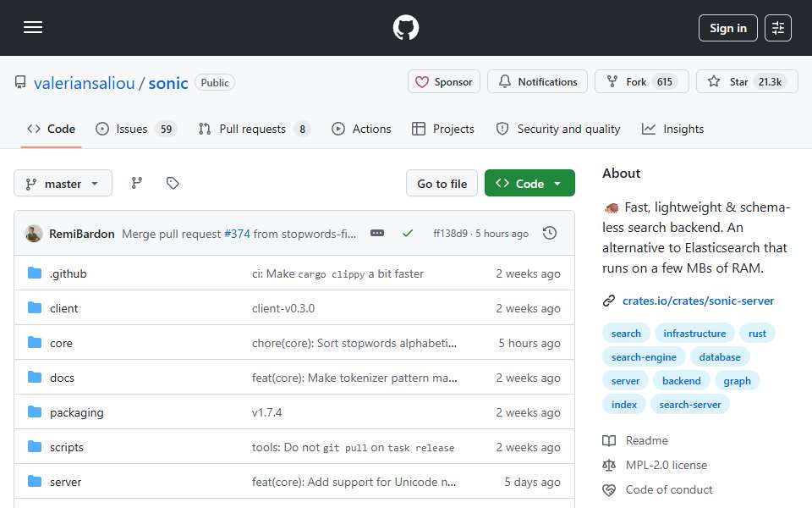Select the search-server topic tag
This screenshot has width=812, height=508.
[x=690, y=405]
